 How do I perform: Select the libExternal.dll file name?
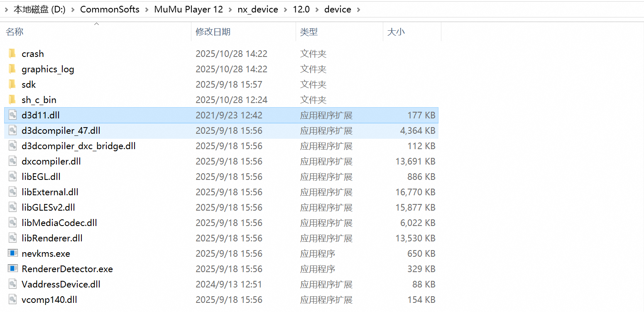(x=50, y=192)
